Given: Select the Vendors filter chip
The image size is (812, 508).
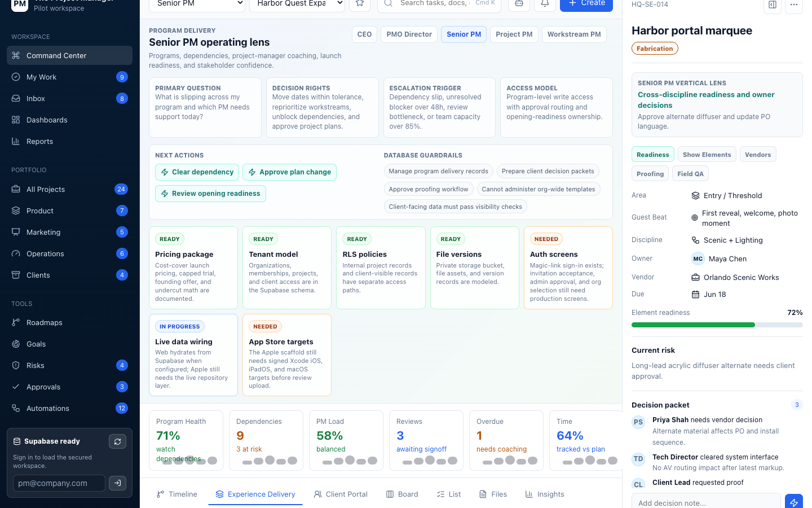Looking at the screenshot, I should tap(758, 155).
